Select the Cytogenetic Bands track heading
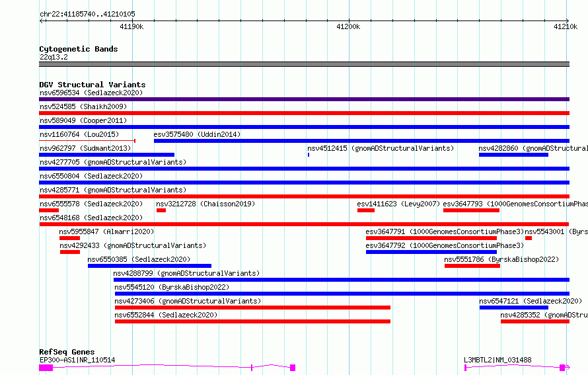 tap(79, 49)
